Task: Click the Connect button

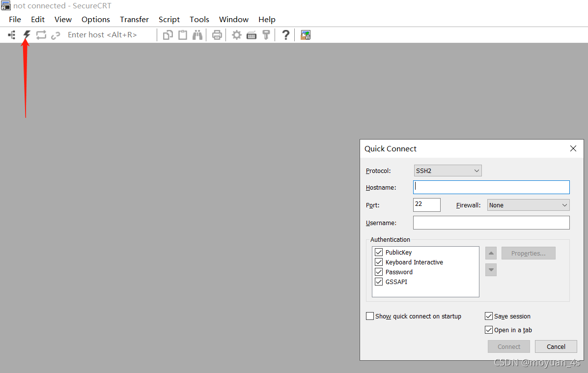Action: tap(508, 347)
